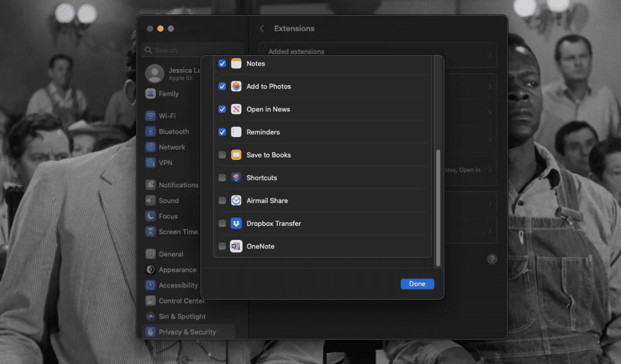Image resolution: width=621 pixels, height=364 pixels.
Task: Click the Control Center sidebar icon
Action: (x=150, y=301)
